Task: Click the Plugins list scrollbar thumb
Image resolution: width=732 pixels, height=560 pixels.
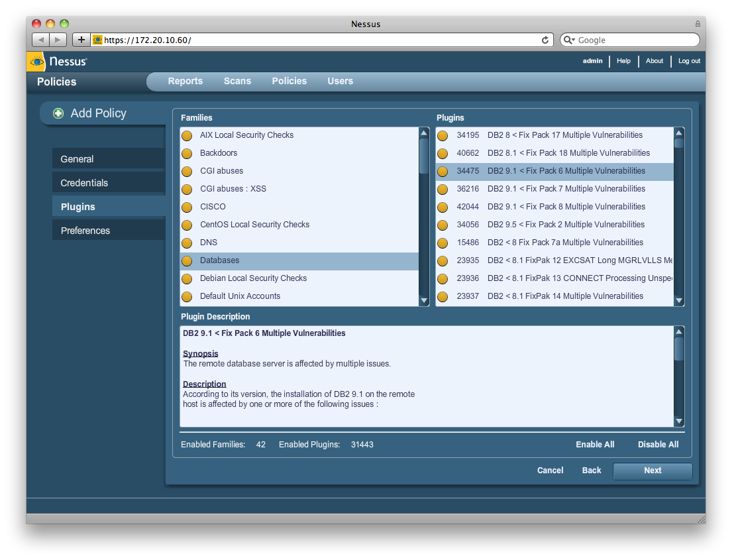Action: pos(679,143)
